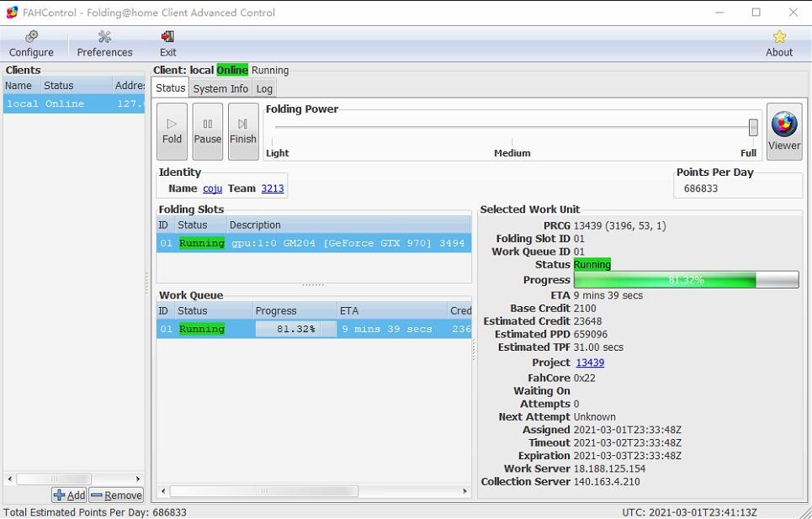Click the work queue scroll left arrow
The width and height of the screenshot is (812, 519).
click(163, 490)
